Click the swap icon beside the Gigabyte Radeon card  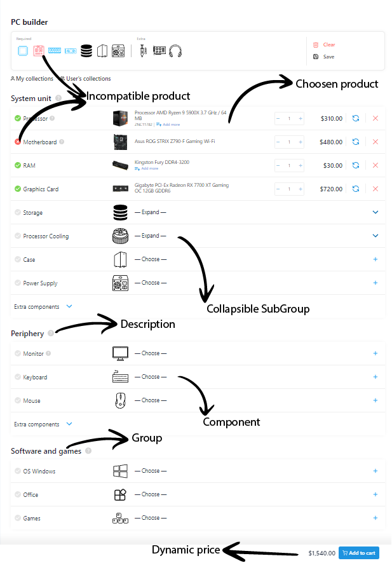pos(356,189)
